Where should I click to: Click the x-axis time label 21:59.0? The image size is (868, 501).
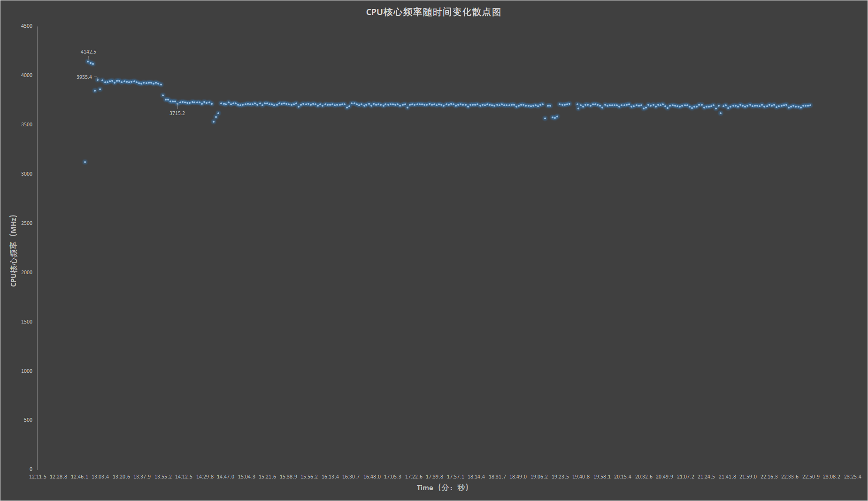point(748,477)
